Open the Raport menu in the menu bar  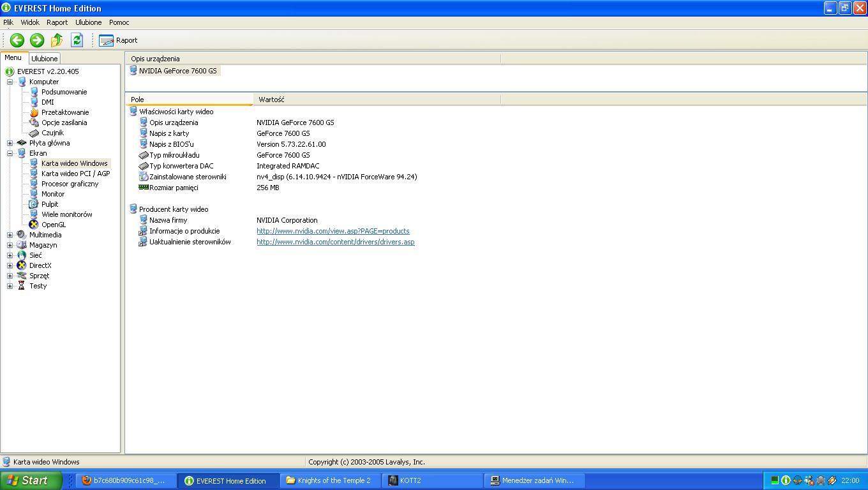(57, 22)
